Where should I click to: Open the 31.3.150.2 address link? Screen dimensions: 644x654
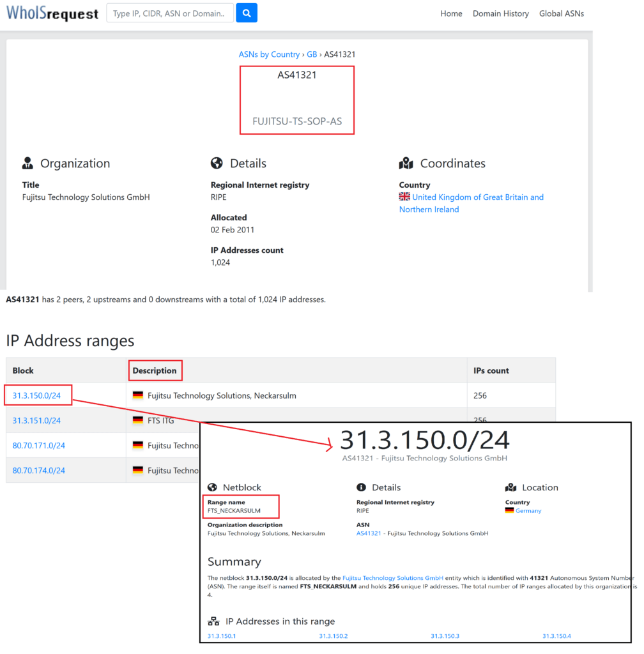[x=333, y=636]
